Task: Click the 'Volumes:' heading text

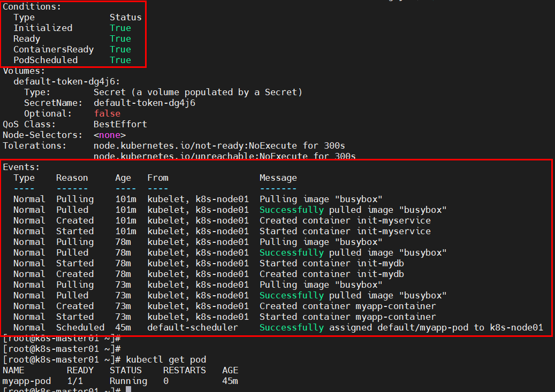Action: tap(24, 71)
